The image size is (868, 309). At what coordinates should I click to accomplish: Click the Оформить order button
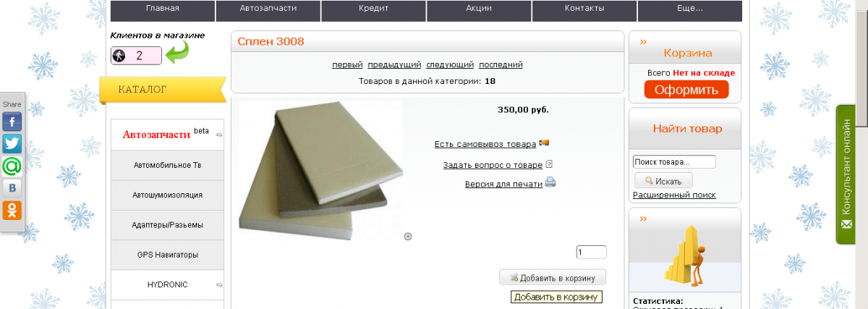point(686,90)
